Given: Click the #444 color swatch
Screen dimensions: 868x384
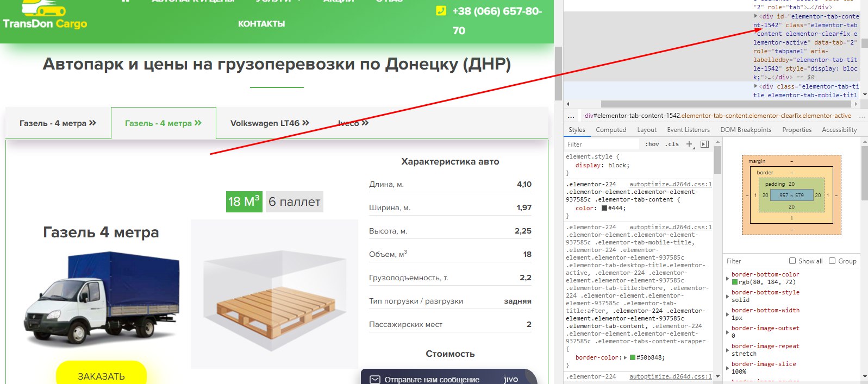Looking at the screenshot, I should (x=604, y=208).
